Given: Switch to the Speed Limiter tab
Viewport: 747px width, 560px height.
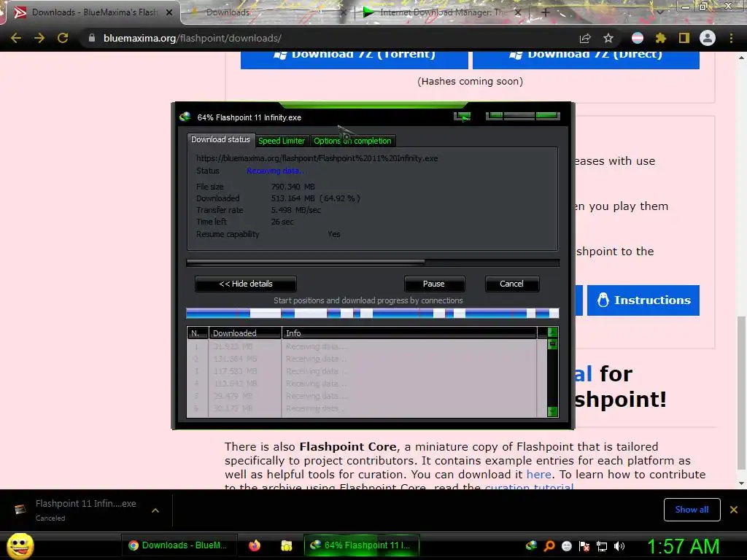Looking at the screenshot, I should (x=282, y=141).
